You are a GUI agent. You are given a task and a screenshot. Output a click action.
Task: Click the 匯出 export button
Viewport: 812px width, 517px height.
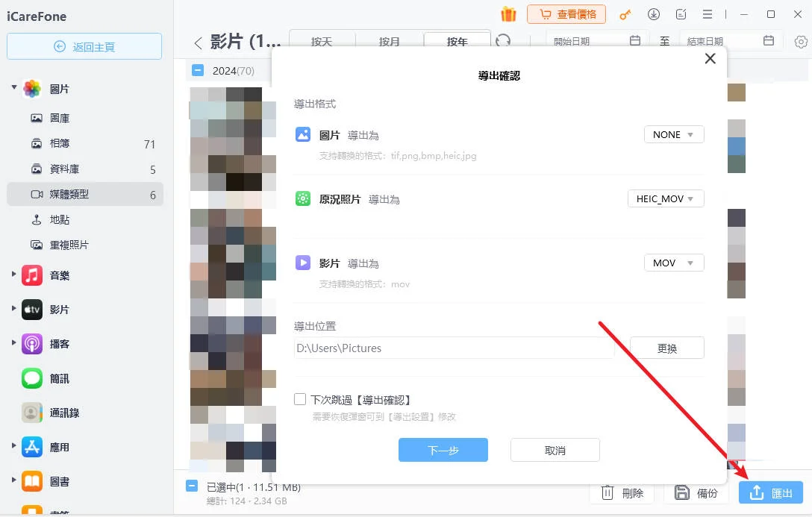click(770, 492)
